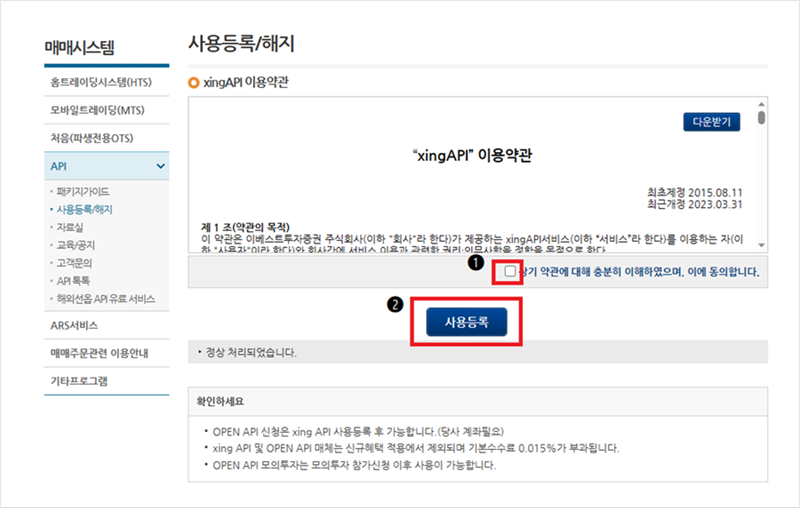Click terms scrollbar up arrow
The image size is (800, 508).
click(x=761, y=104)
